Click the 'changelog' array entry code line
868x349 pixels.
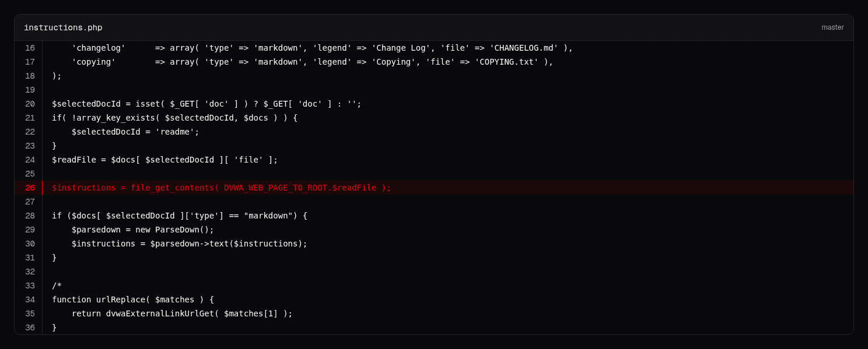[x=322, y=48]
